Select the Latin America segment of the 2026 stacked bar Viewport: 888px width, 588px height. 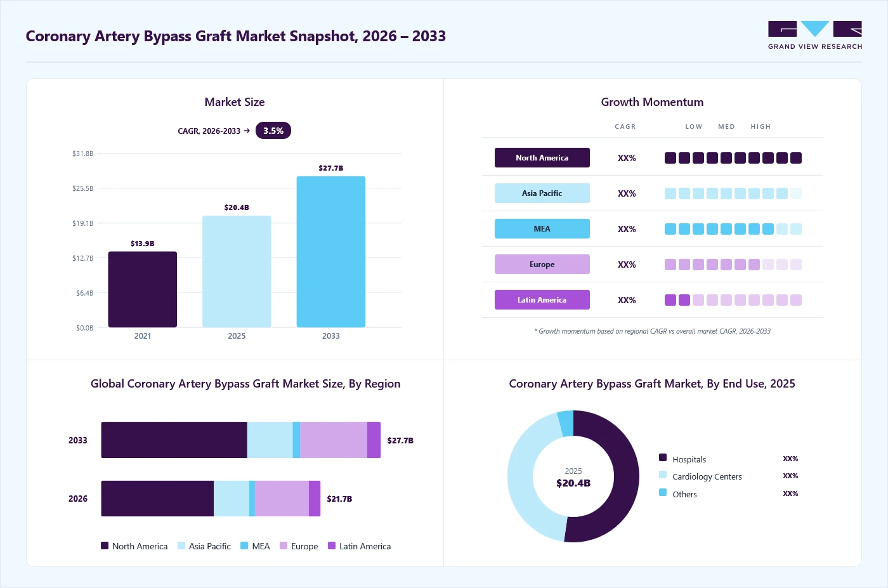315,499
